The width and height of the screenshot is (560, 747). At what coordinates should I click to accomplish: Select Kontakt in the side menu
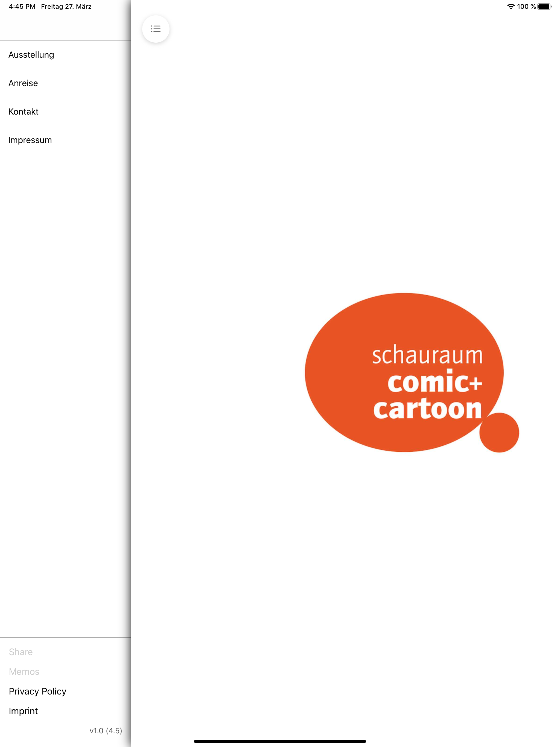(23, 112)
